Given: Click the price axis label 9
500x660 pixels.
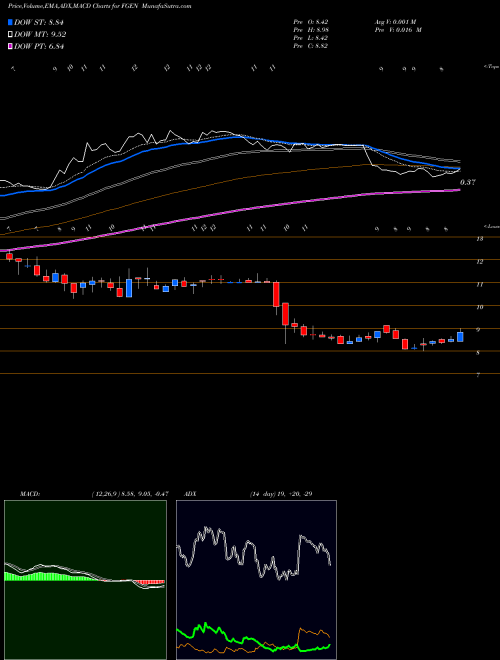Looking at the screenshot, I should [x=478, y=330].
